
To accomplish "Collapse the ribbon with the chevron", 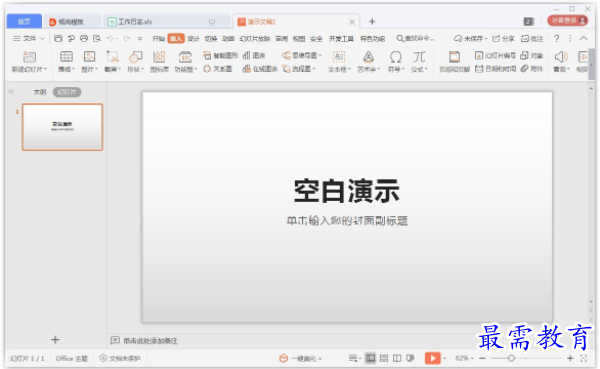I will 584,38.
